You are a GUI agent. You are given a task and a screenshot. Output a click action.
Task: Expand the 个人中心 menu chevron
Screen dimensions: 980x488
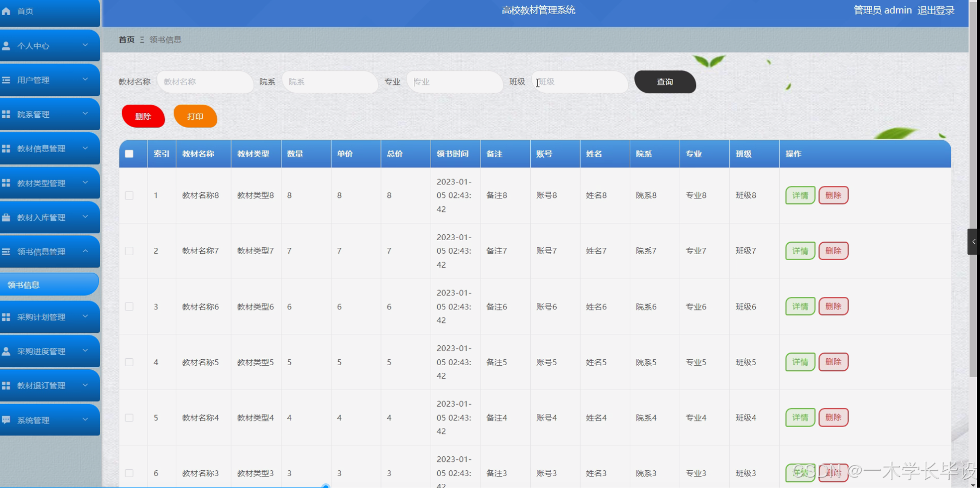85,45
